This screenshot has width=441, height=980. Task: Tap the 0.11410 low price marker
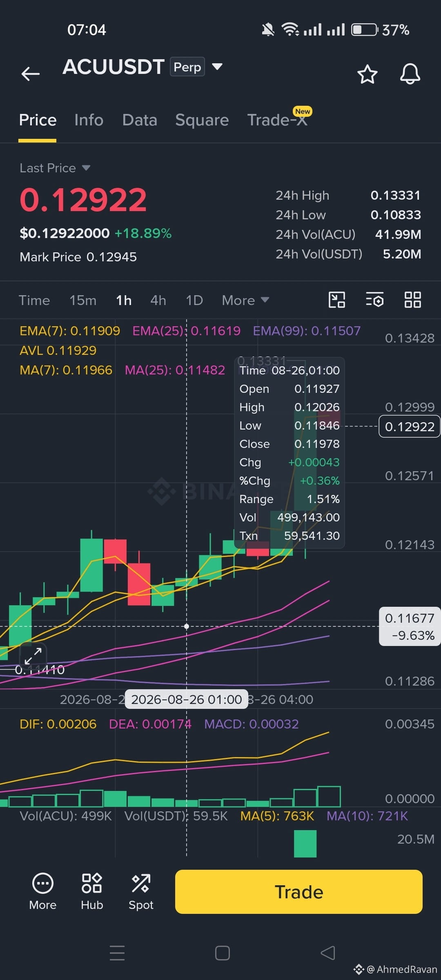[40, 670]
